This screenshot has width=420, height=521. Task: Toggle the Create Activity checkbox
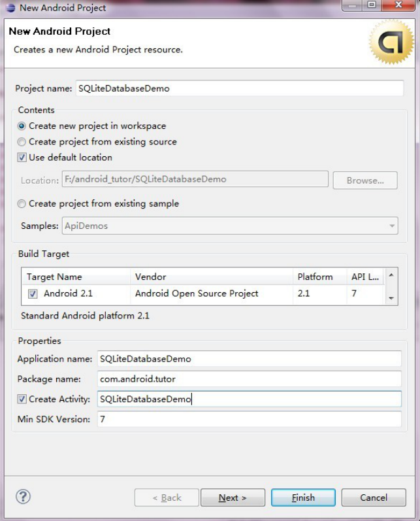pos(22,399)
